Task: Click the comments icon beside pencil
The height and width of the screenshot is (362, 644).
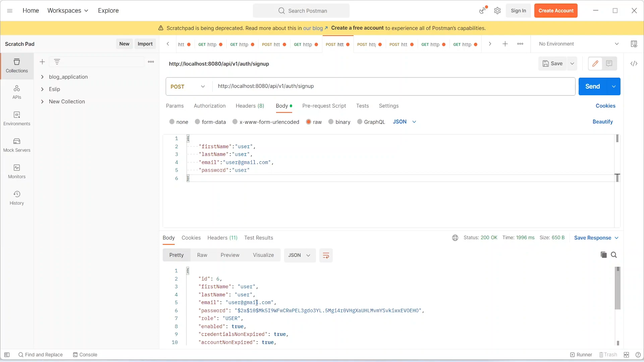Action: (x=609, y=63)
